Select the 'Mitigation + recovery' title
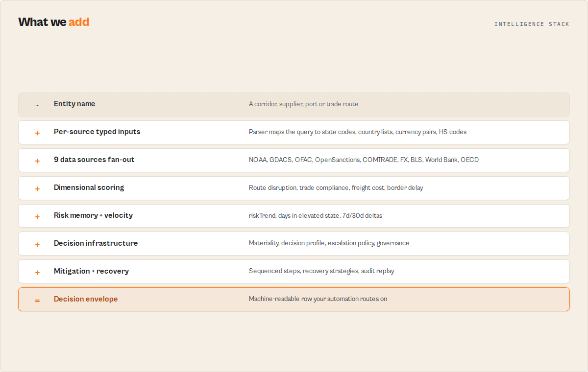Screen dimensions: 588x372 pos(91,271)
